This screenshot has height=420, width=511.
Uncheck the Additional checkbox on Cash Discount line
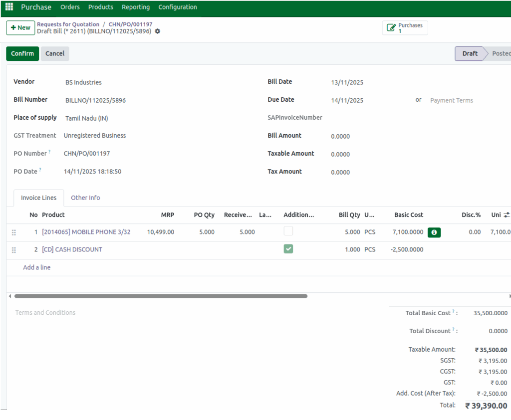point(288,249)
